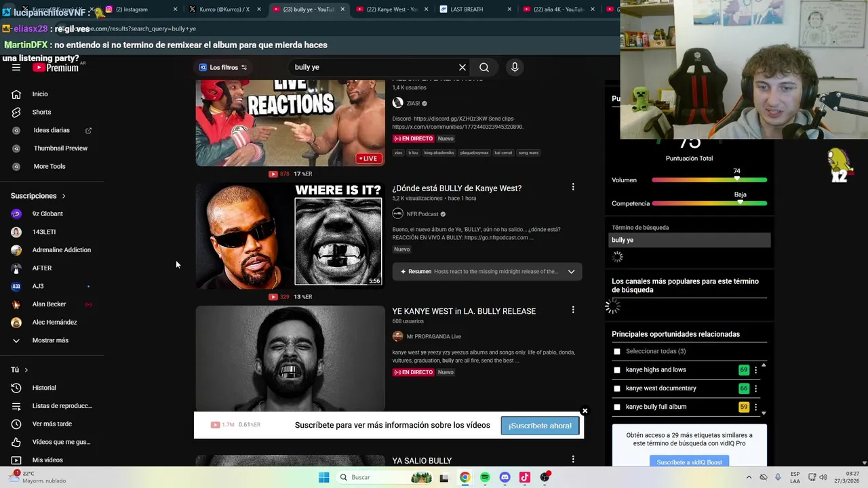This screenshot has height=488, width=868.
Task: Expand the Resumen video summary
Action: [571, 272]
